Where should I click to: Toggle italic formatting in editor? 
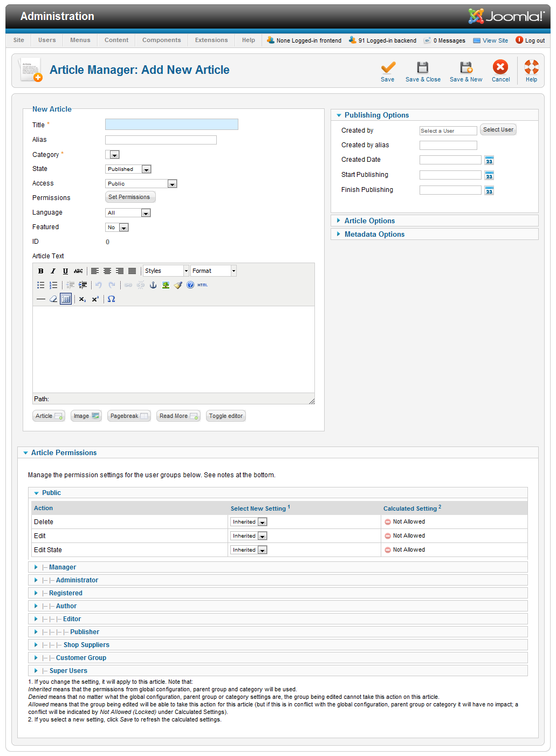pyautogui.click(x=53, y=271)
